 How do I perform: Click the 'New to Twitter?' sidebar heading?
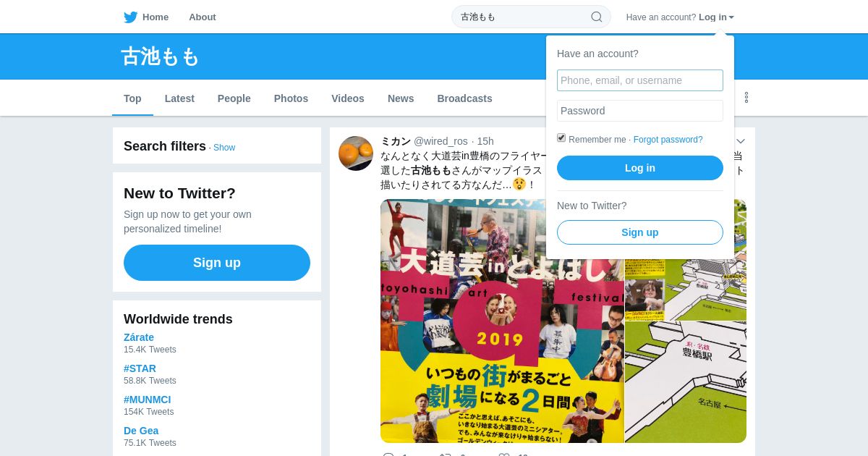click(179, 193)
